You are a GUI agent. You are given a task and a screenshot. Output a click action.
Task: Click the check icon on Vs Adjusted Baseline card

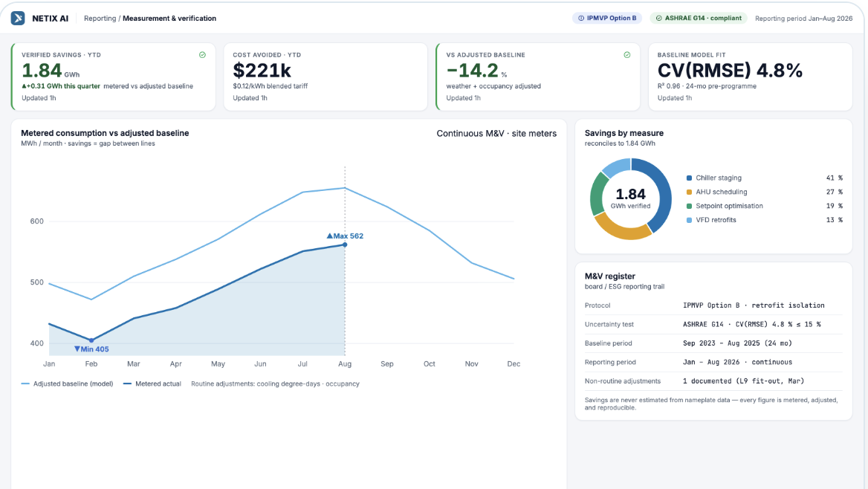(x=627, y=55)
